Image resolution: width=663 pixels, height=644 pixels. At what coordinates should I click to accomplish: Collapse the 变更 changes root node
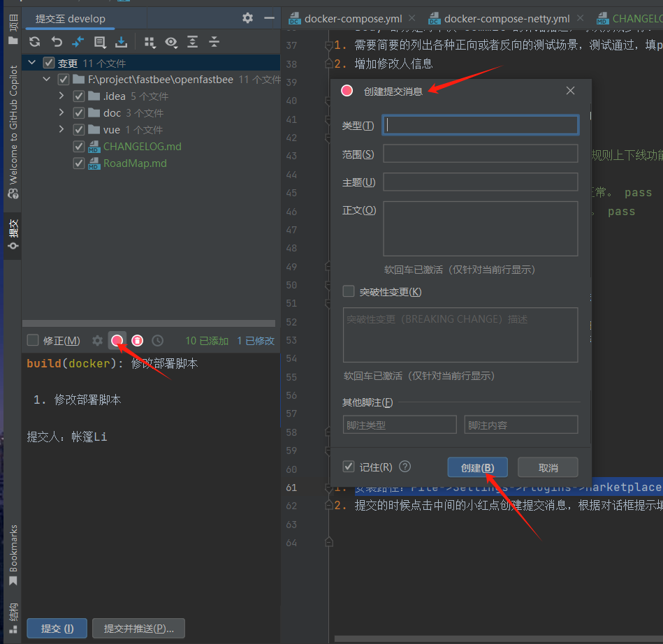coord(31,62)
